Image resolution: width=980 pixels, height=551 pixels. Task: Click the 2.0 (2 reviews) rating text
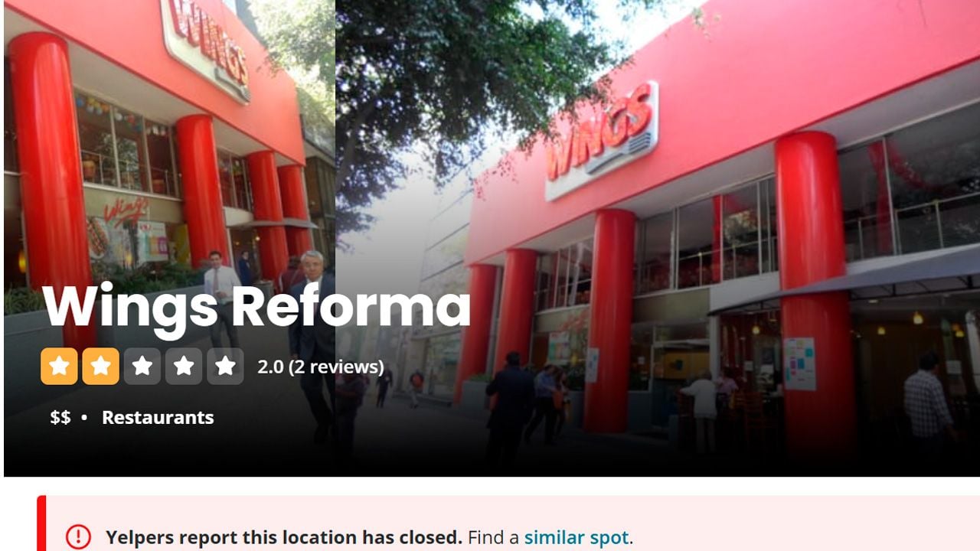[x=321, y=367]
